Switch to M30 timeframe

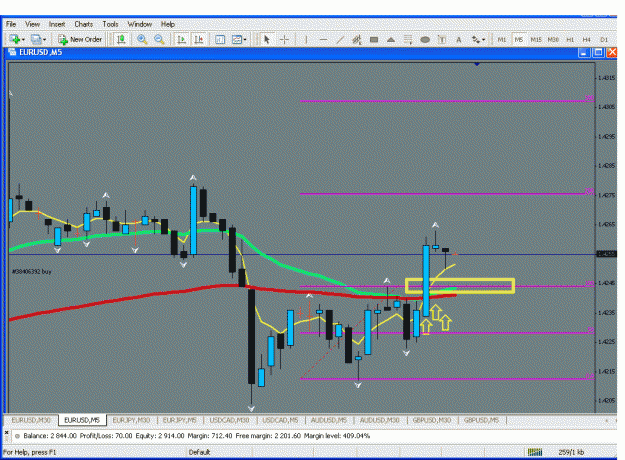pyautogui.click(x=553, y=39)
